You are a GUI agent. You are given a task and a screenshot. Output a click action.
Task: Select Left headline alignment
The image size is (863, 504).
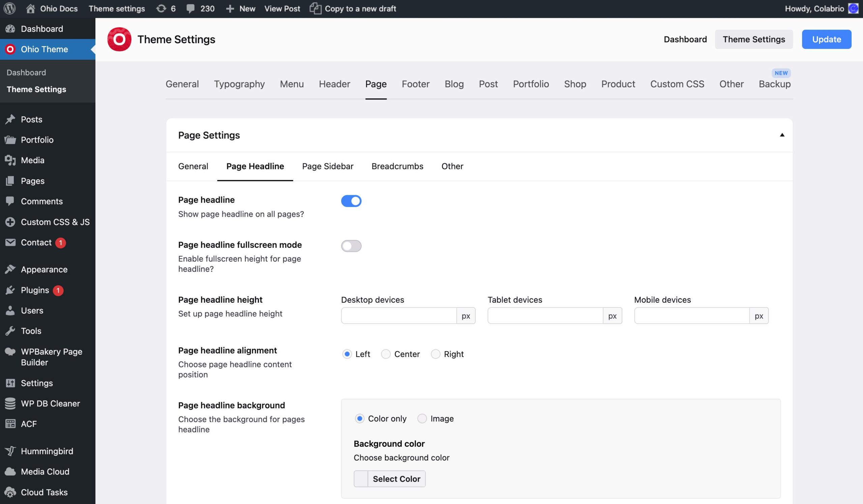[347, 354]
